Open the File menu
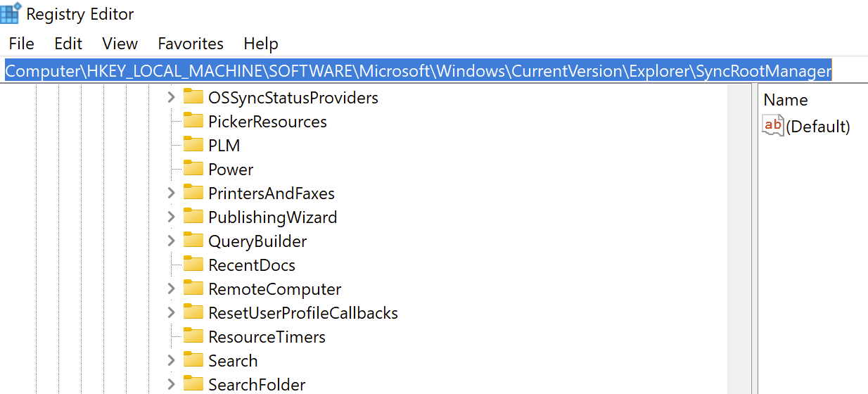The height and width of the screenshot is (394, 868). [21, 44]
